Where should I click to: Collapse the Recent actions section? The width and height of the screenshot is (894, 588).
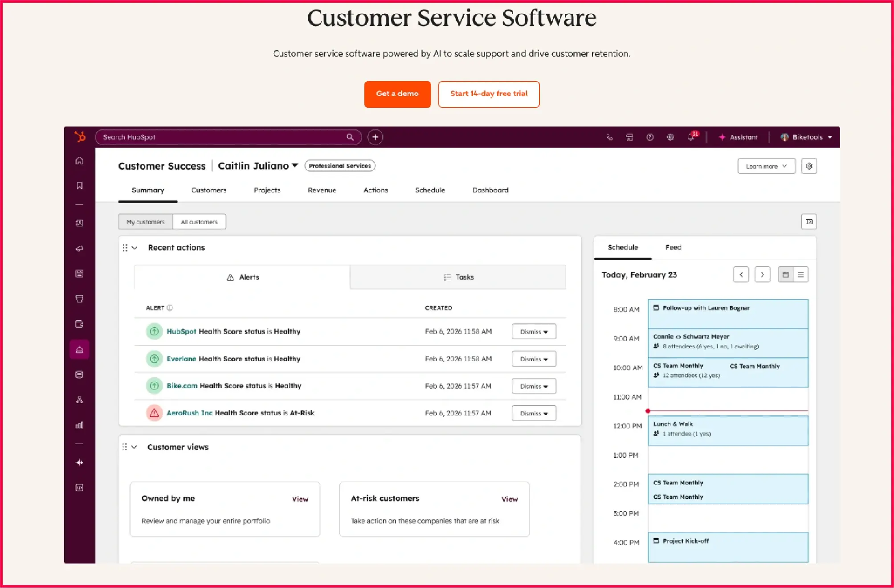pyautogui.click(x=135, y=248)
